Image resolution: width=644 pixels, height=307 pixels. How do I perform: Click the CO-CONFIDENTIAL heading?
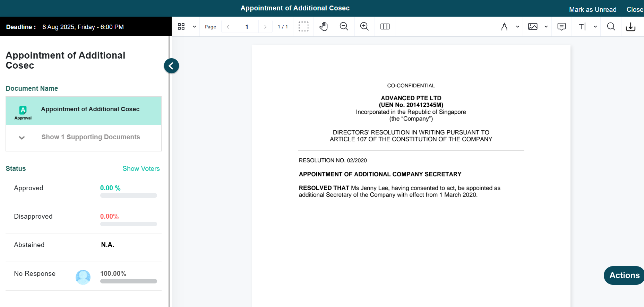pyautogui.click(x=411, y=86)
